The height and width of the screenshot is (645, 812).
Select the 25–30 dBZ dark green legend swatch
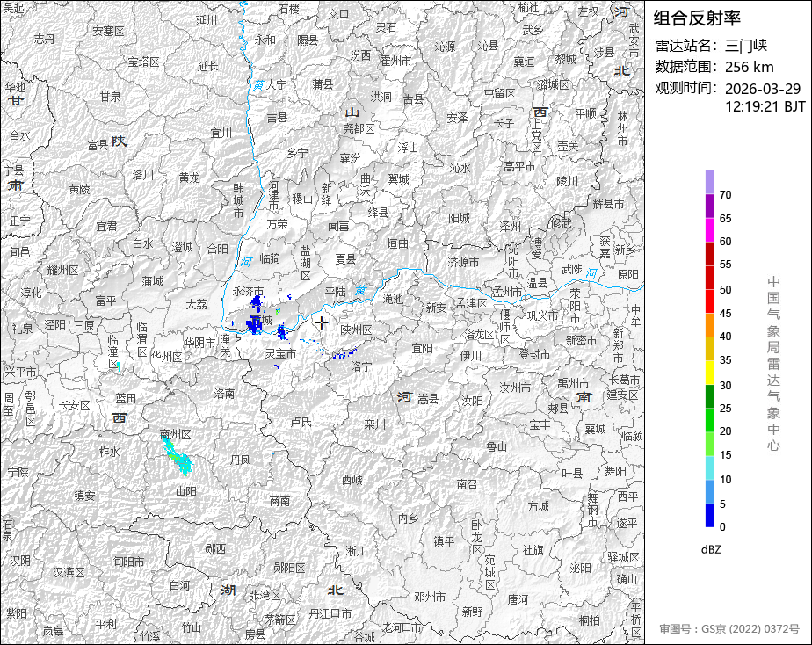click(709, 396)
